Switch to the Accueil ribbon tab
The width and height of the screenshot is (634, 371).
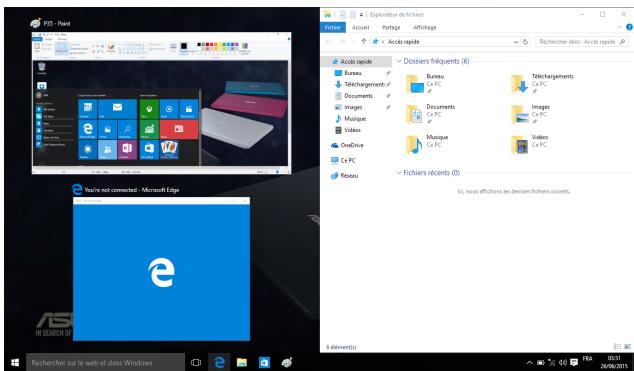coord(360,27)
